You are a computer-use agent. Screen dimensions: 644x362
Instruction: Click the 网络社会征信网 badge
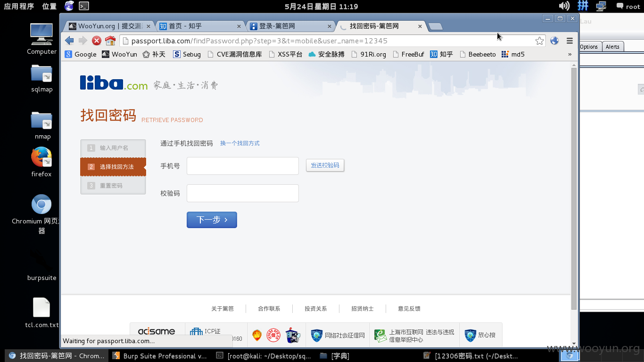click(338, 336)
